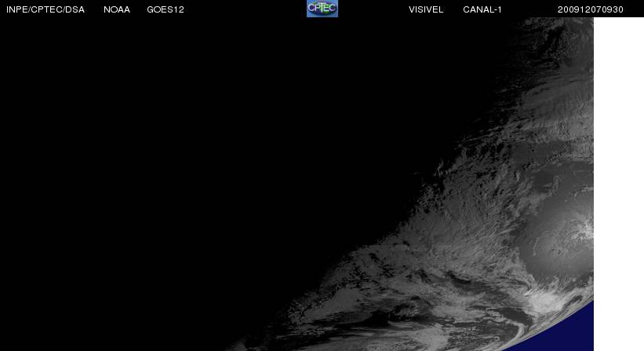Click the NOAA label in the header
Image resolution: width=644 pixels, height=351 pixels.
[117, 9]
